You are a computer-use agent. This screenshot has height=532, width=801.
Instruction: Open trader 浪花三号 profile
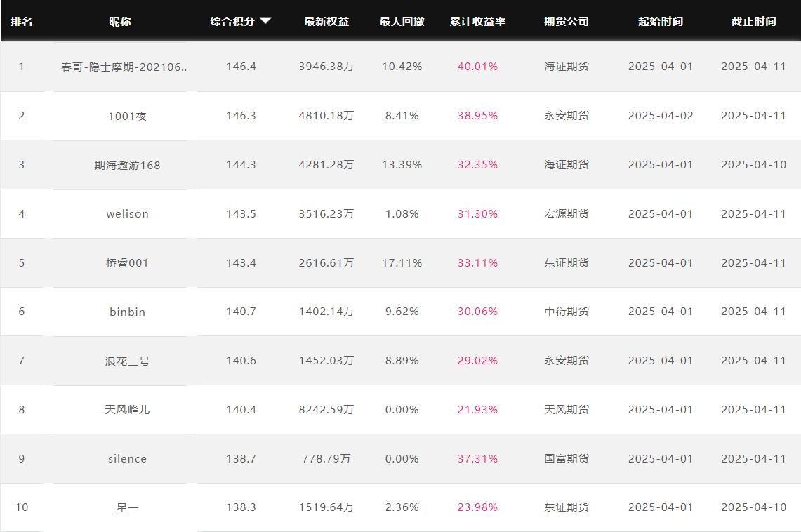click(x=127, y=361)
